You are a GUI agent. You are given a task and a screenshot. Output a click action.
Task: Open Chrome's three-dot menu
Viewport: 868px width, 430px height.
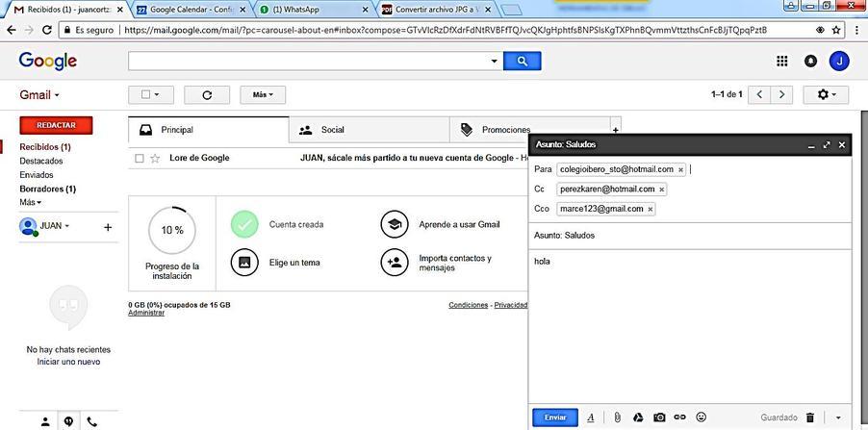pos(855,30)
